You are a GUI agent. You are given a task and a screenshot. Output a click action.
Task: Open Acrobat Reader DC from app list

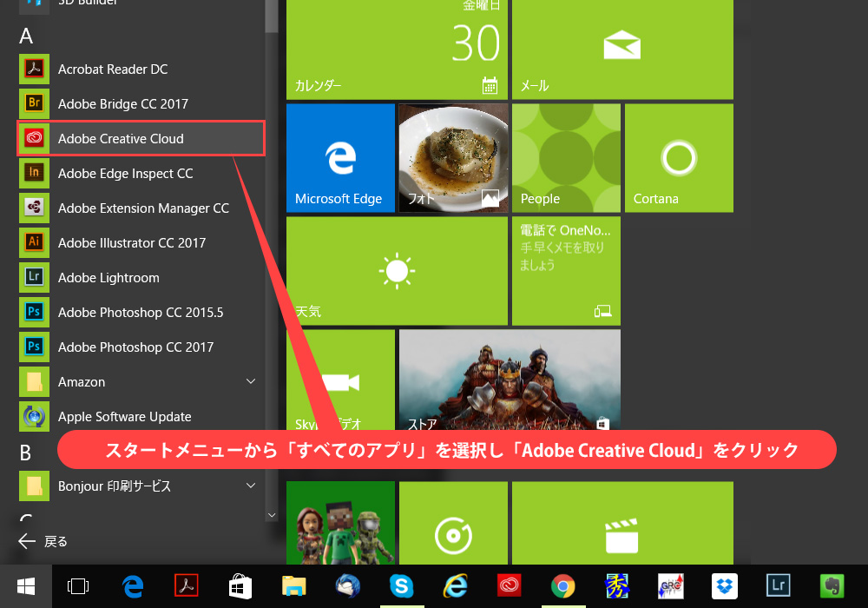[141, 69]
